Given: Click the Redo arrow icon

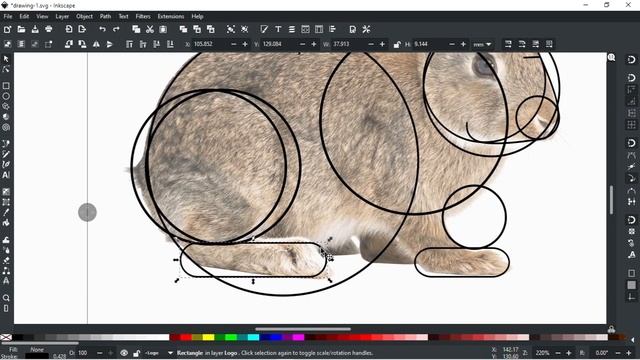Looking at the screenshot, I should (116, 29).
